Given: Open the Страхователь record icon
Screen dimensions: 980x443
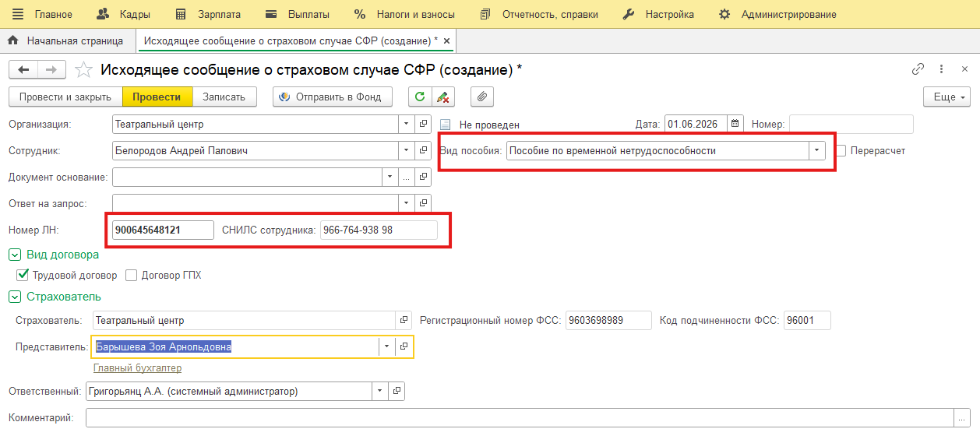Looking at the screenshot, I should (x=404, y=320).
